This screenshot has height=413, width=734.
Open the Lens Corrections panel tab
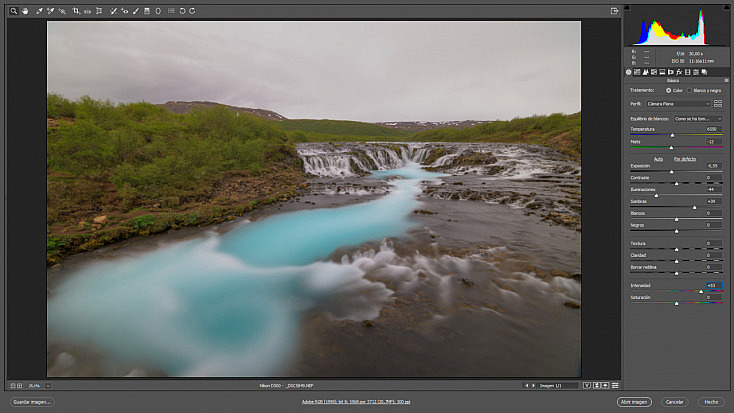click(x=670, y=72)
